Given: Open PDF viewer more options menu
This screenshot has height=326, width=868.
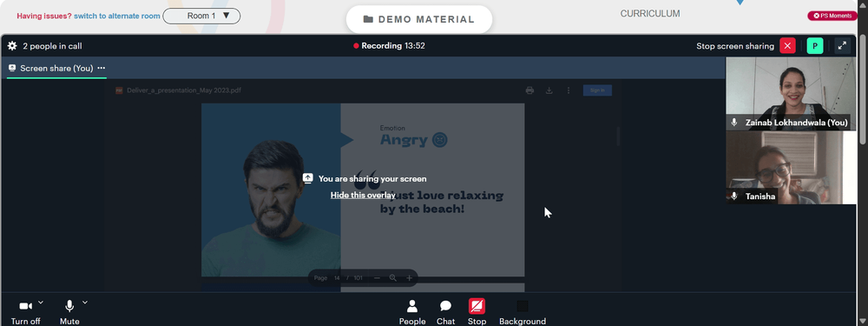Looking at the screenshot, I should click(x=568, y=90).
